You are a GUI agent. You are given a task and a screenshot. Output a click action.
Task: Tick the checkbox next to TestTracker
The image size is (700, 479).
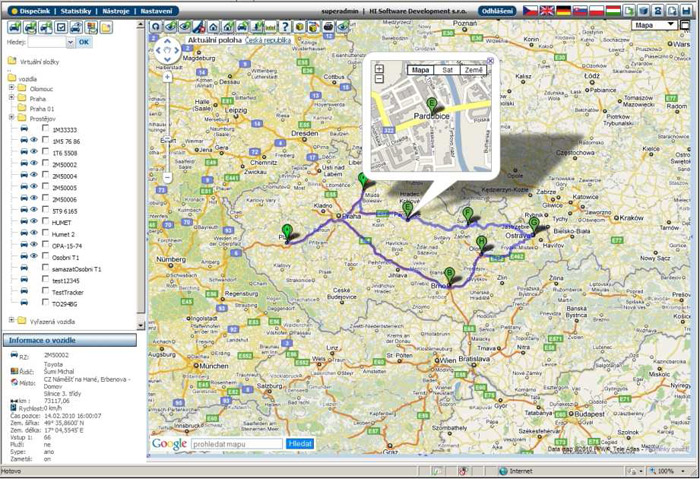[45, 291]
